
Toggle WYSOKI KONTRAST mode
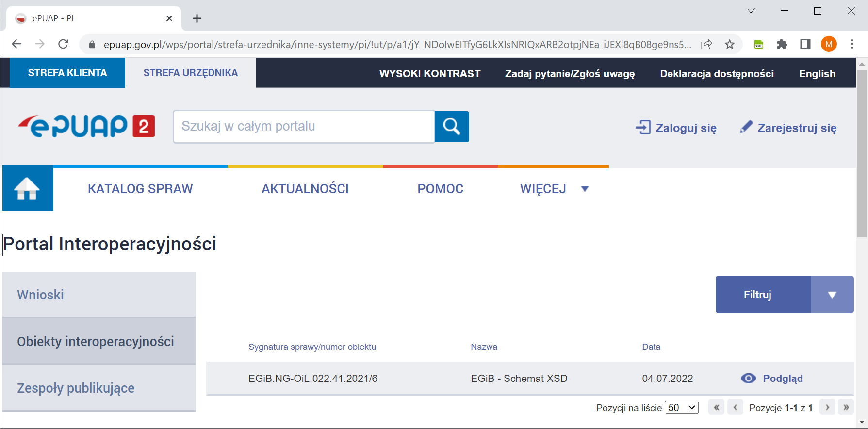[x=429, y=74]
